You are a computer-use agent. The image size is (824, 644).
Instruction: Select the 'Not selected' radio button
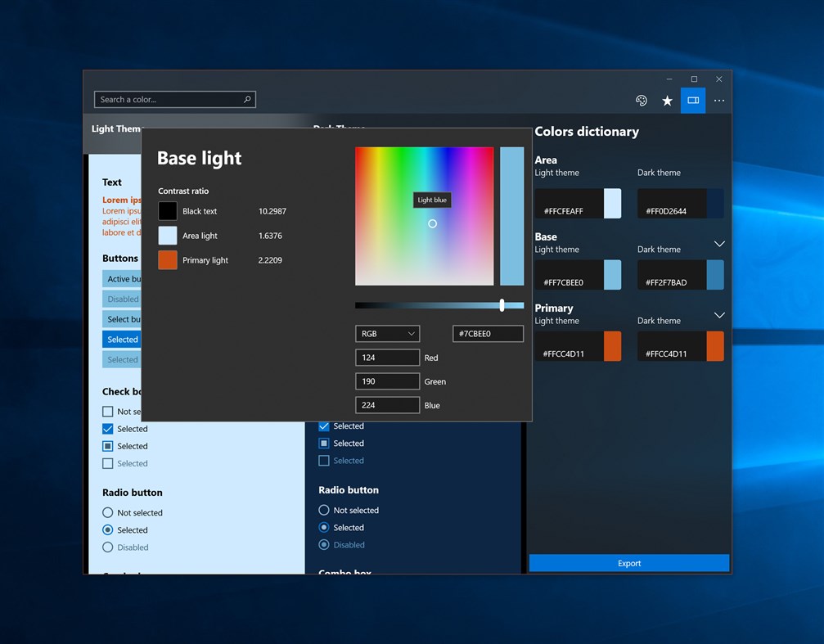coord(107,512)
